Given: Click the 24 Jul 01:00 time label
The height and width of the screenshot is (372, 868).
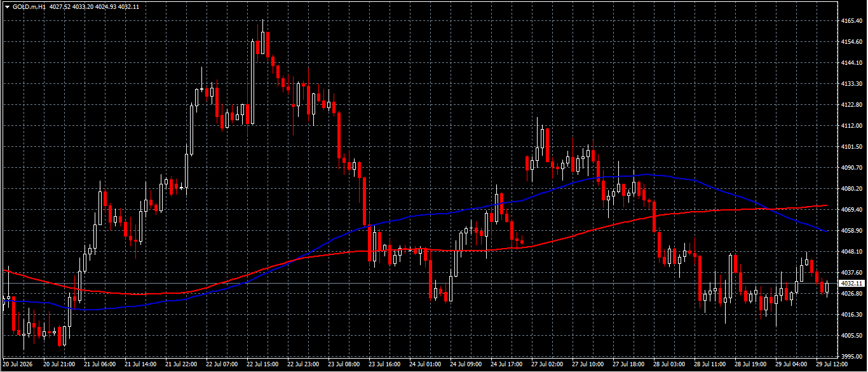Looking at the screenshot, I should [425, 365].
